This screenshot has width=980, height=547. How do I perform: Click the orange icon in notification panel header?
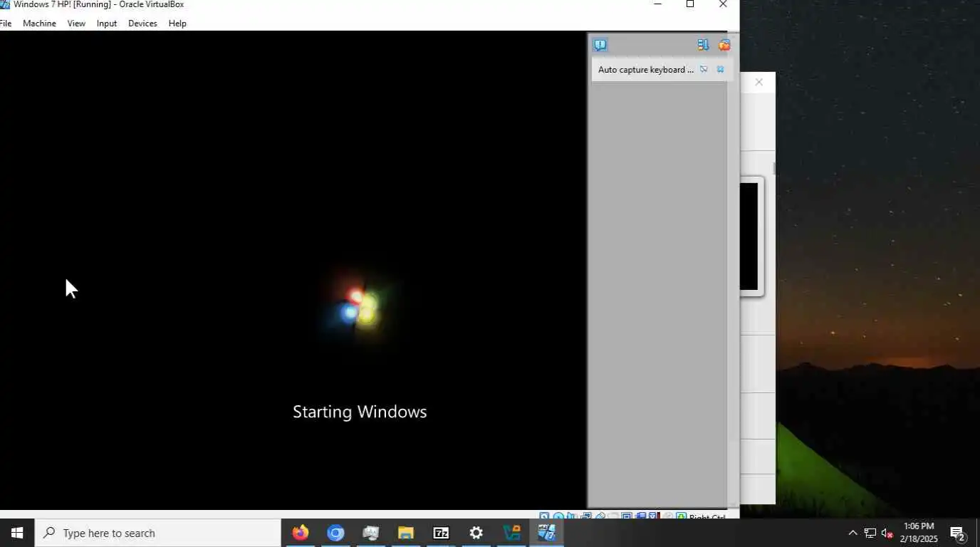(x=724, y=45)
